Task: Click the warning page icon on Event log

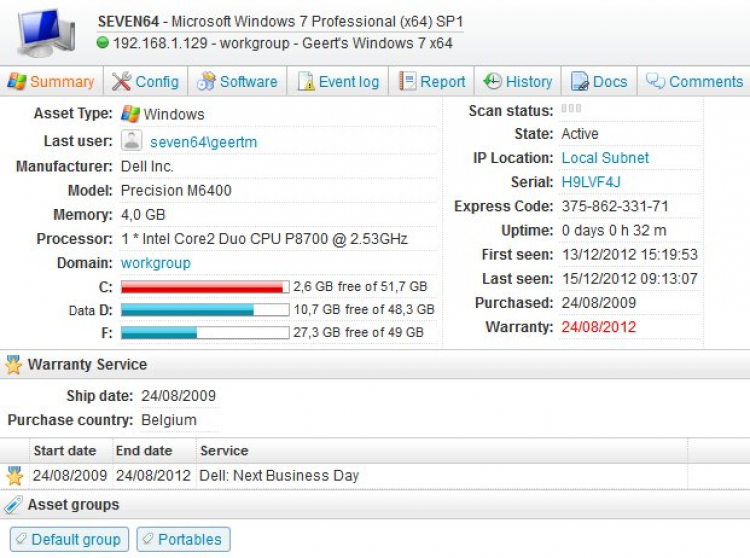Action: 306,82
